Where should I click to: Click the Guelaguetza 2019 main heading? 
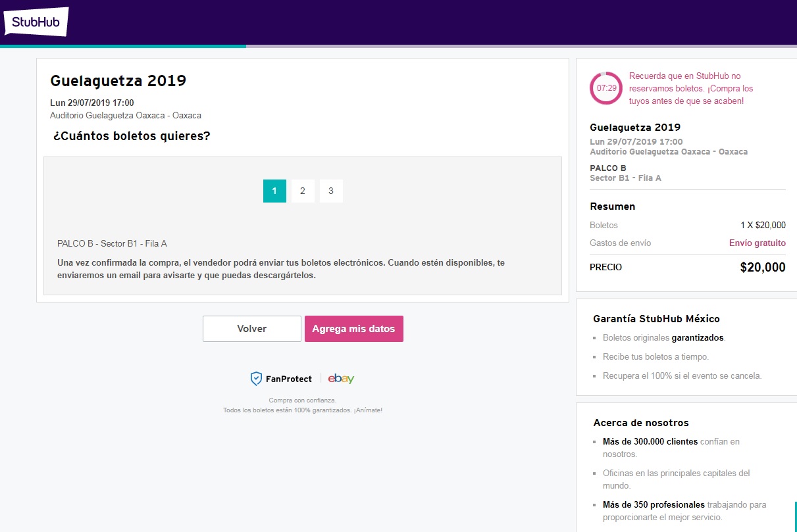pos(118,81)
